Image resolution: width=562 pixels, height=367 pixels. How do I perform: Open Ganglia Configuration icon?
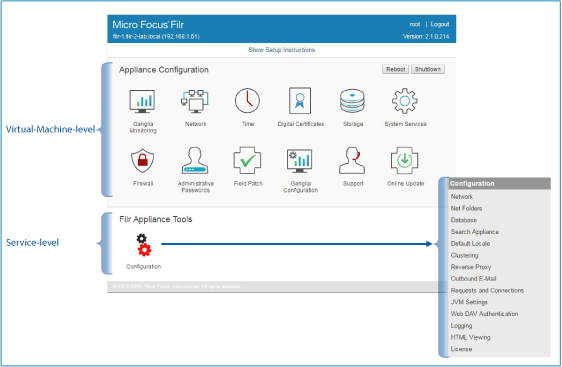coord(300,161)
